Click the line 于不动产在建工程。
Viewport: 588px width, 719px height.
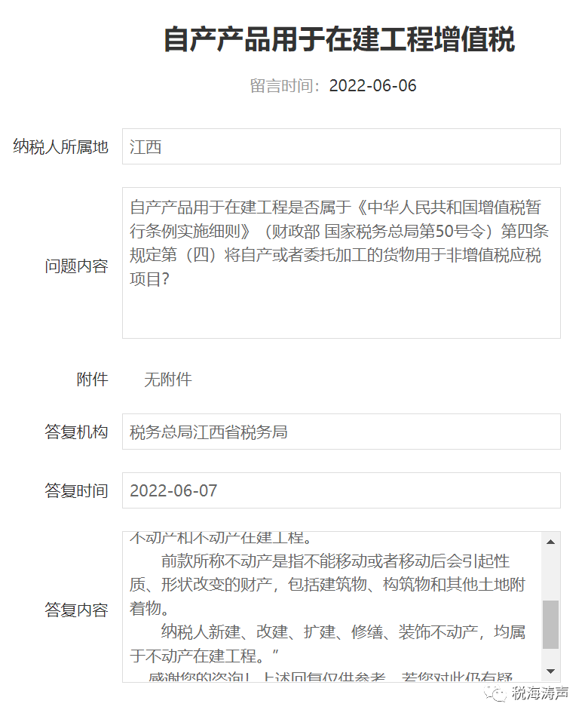point(204,656)
